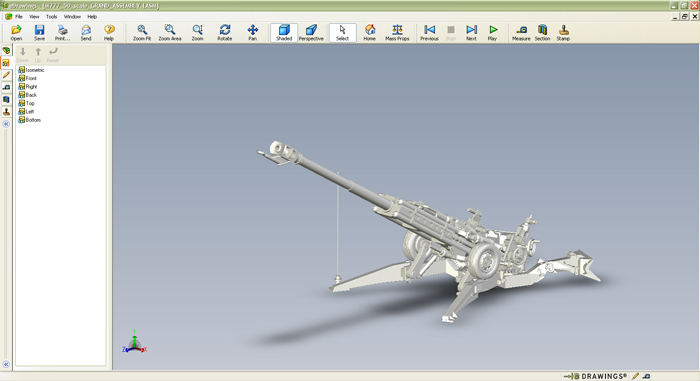Select the Back view in list

tap(27, 95)
